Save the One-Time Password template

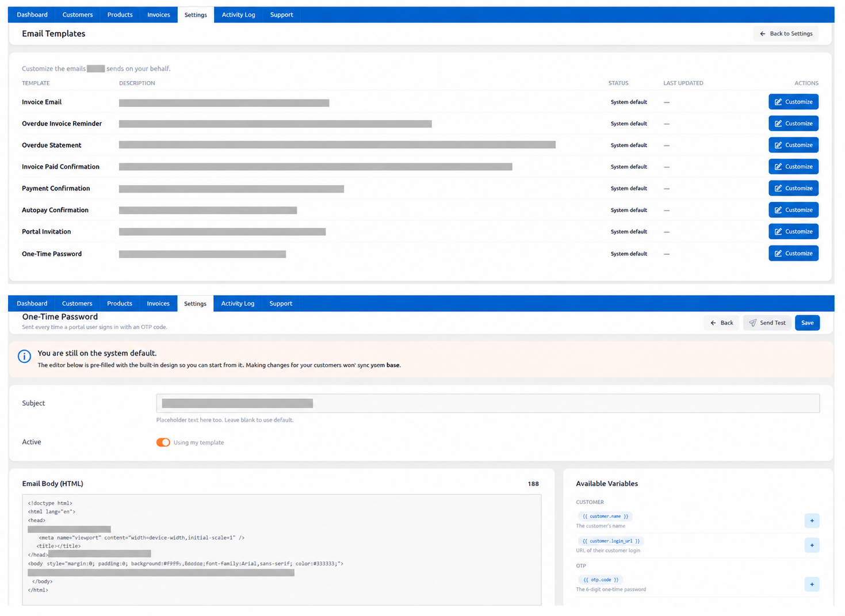point(807,323)
